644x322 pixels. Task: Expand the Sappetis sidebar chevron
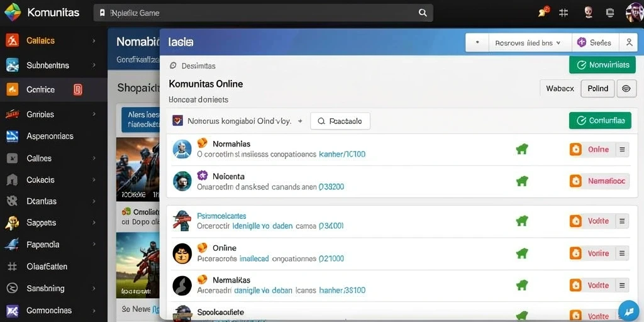(94, 223)
